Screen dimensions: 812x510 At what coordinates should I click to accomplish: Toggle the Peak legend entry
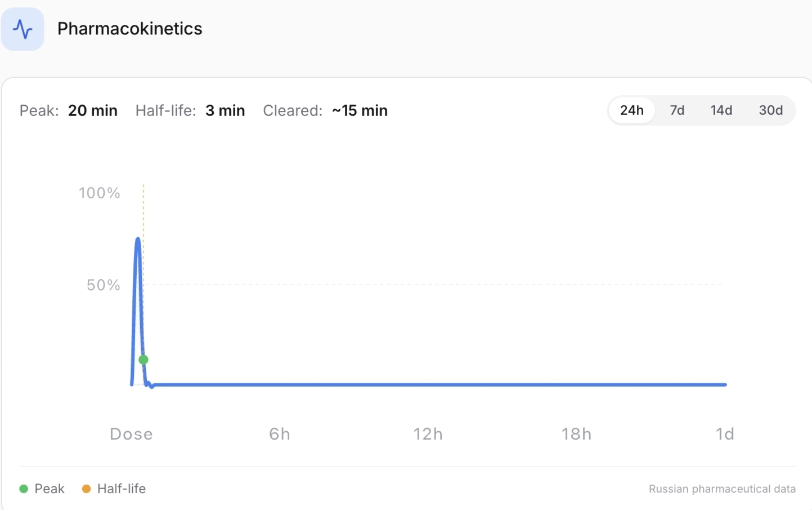click(50, 489)
